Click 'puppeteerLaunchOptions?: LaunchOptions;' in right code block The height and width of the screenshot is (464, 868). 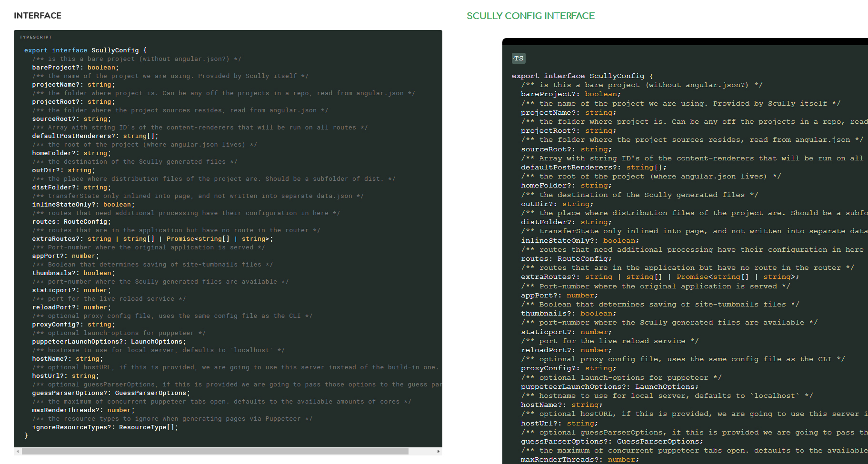(x=610, y=387)
